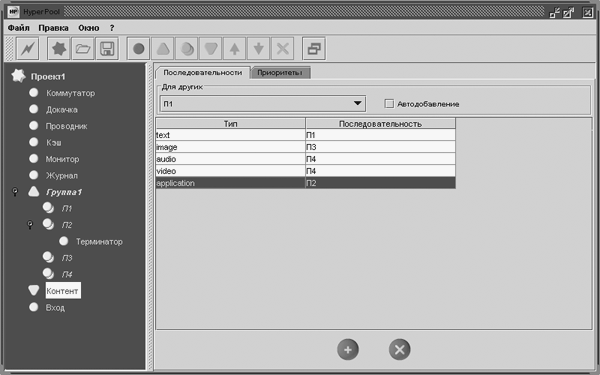Select Коммутатор in the project tree
This screenshot has height=375, width=600.
(x=70, y=93)
